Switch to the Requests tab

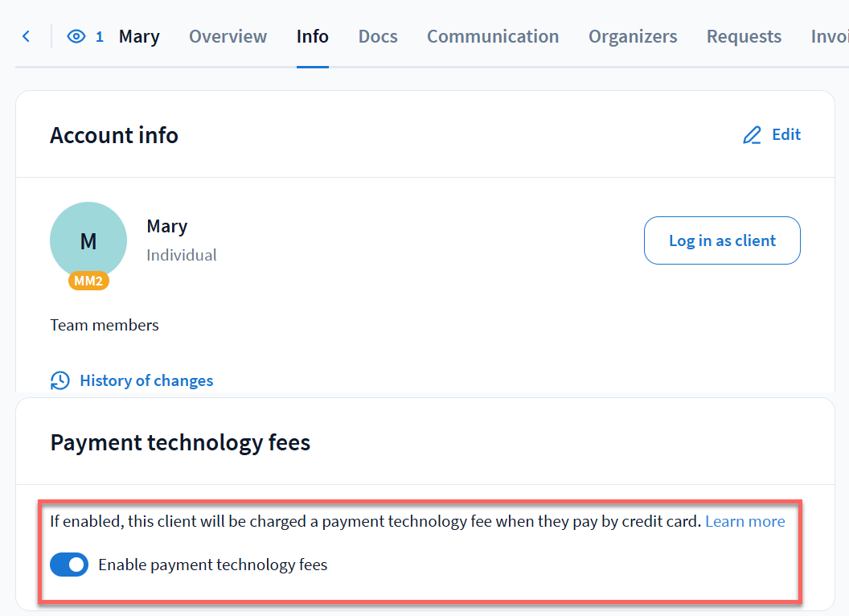(x=744, y=36)
